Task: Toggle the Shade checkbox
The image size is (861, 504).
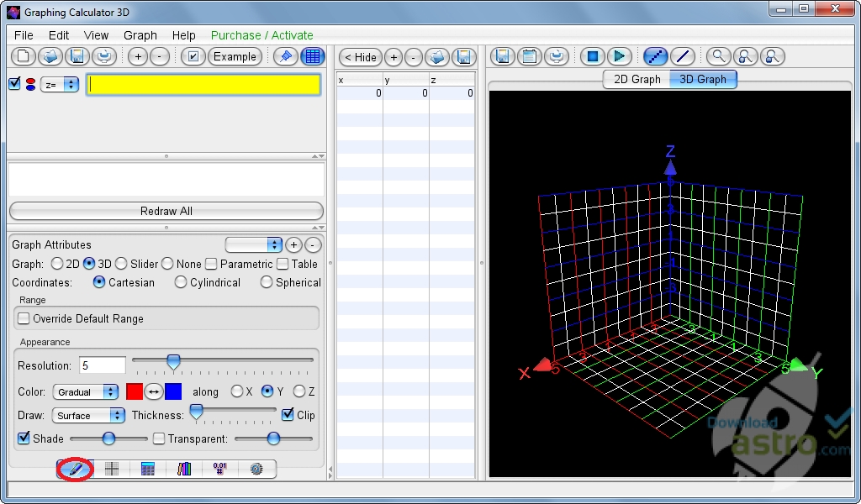Action: tap(24, 438)
